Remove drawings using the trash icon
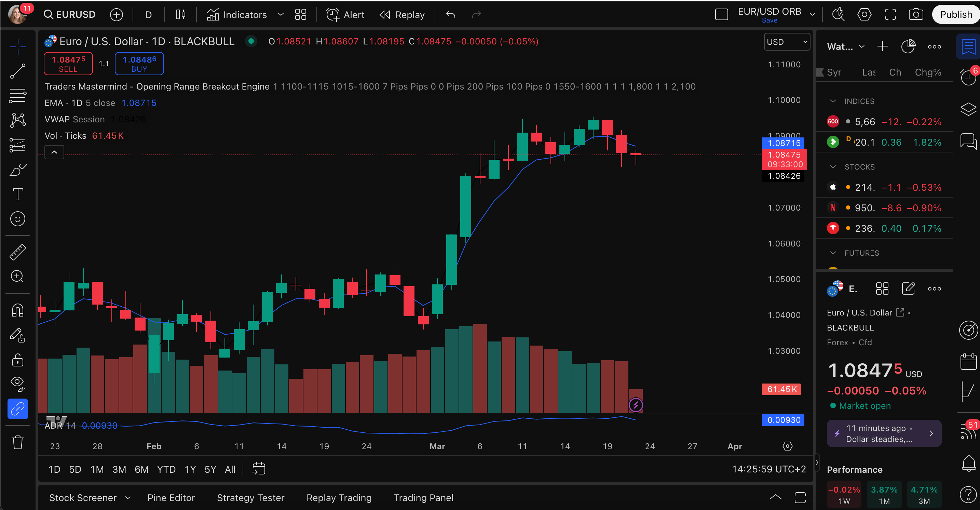 (x=18, y=442)
